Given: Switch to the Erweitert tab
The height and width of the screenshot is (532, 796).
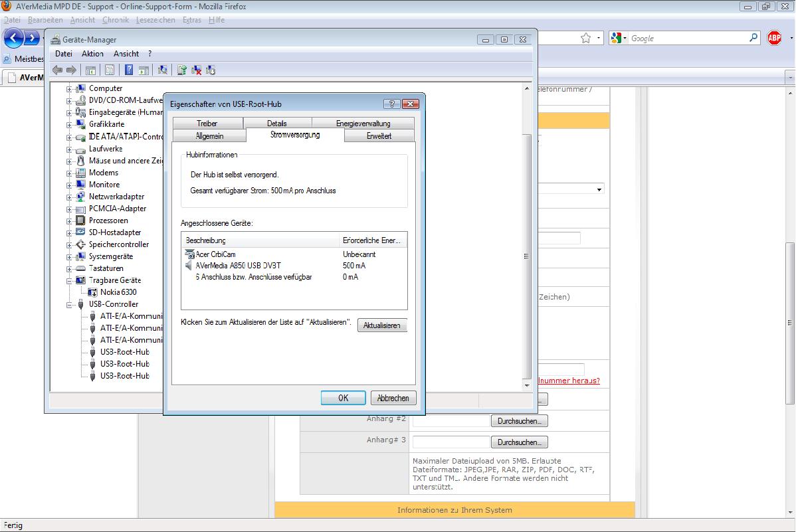Looking at the screenshot, I should tap(379, 136).
